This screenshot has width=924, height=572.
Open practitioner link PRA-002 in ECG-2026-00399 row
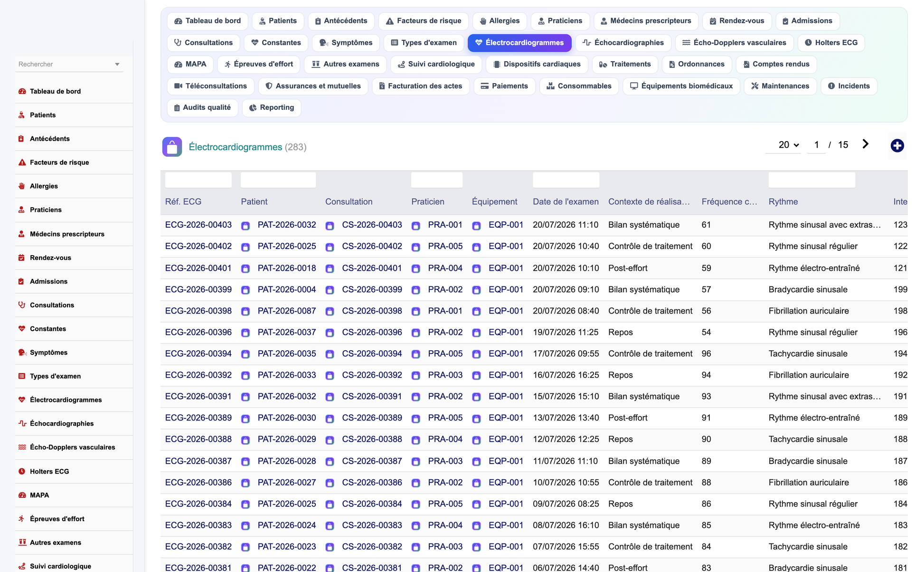click(445, 289)
